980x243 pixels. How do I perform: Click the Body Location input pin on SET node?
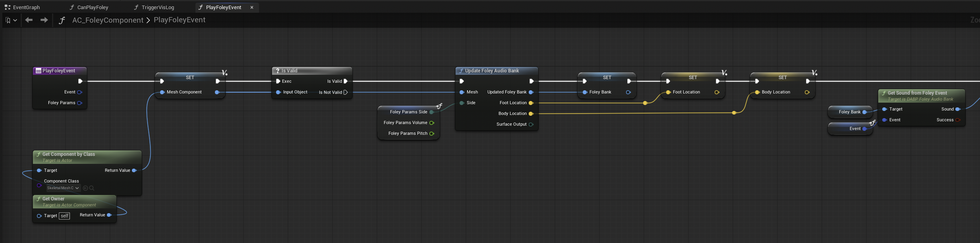pyautogui.click(x=757, y=92)
